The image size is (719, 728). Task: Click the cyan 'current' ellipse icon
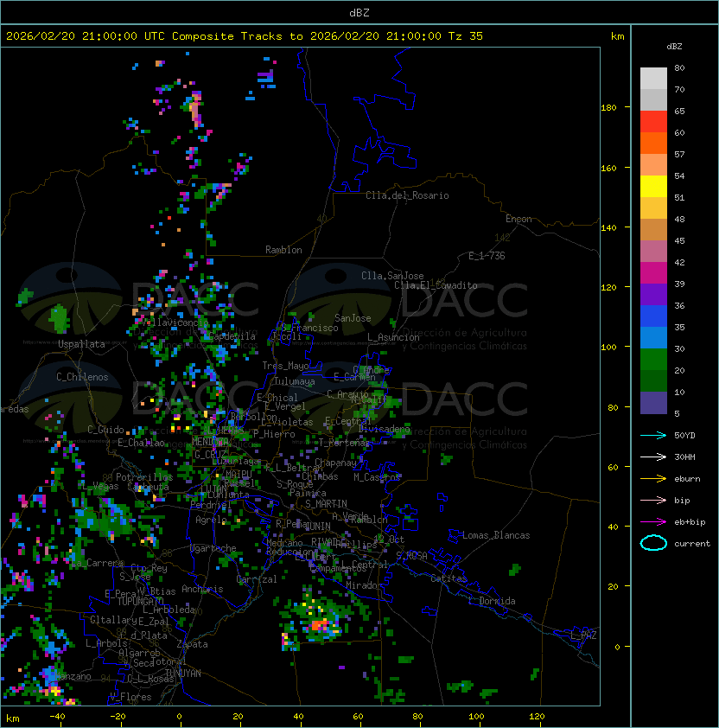click(653, 543)
